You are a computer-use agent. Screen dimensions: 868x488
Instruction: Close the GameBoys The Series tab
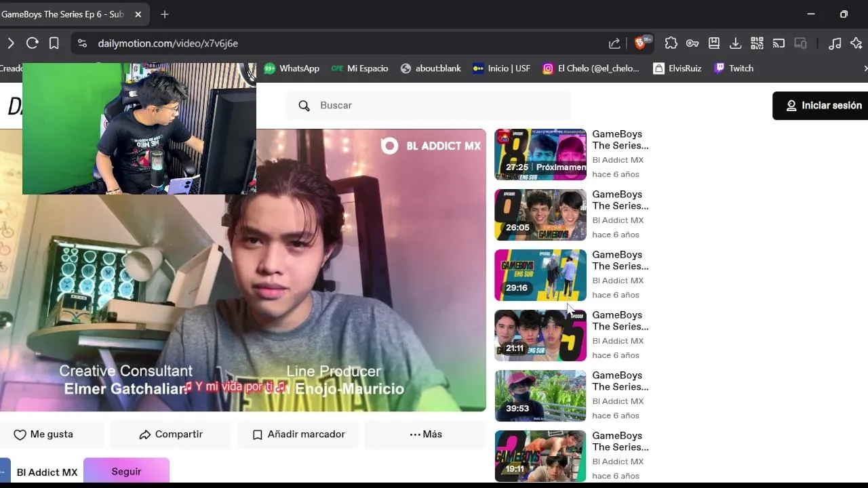pyautogui.click(x=138, y=14)
